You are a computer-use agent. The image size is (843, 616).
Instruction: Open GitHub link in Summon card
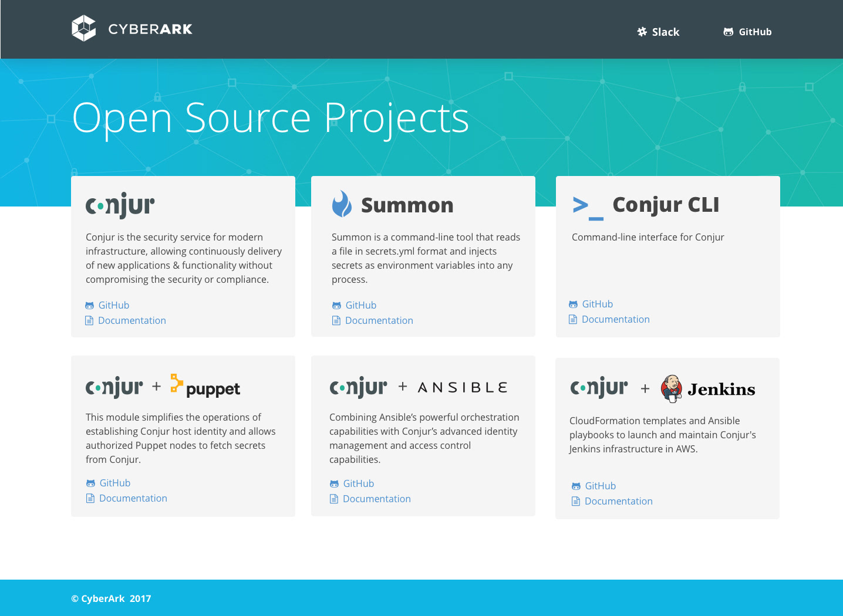pos(361,305)
